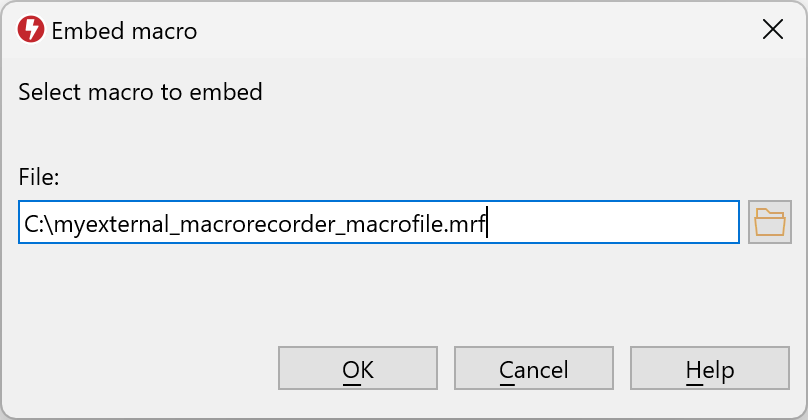The height and width of the screenshot is (420, 808).
Task: Click the red lightning-bolt Macro Recorder logo
Action: [31, 30]
